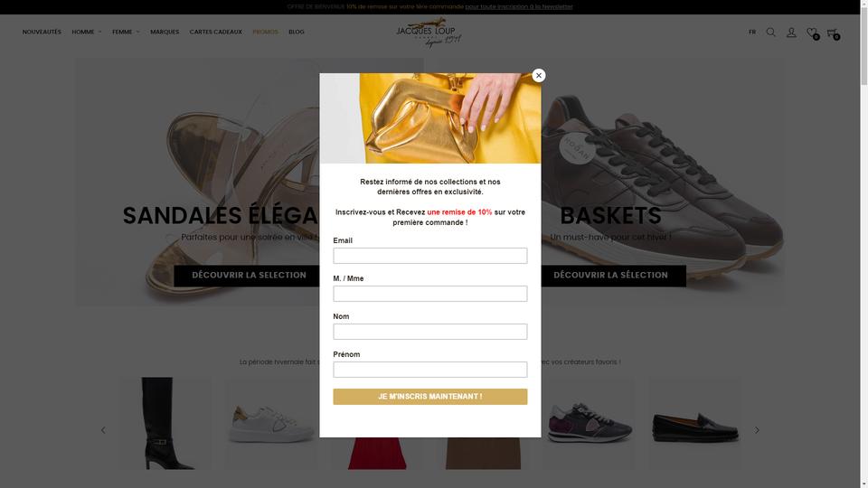868x488 pixels.
Task: Select the black loafer product thumbnail
Action: (695, 424)
